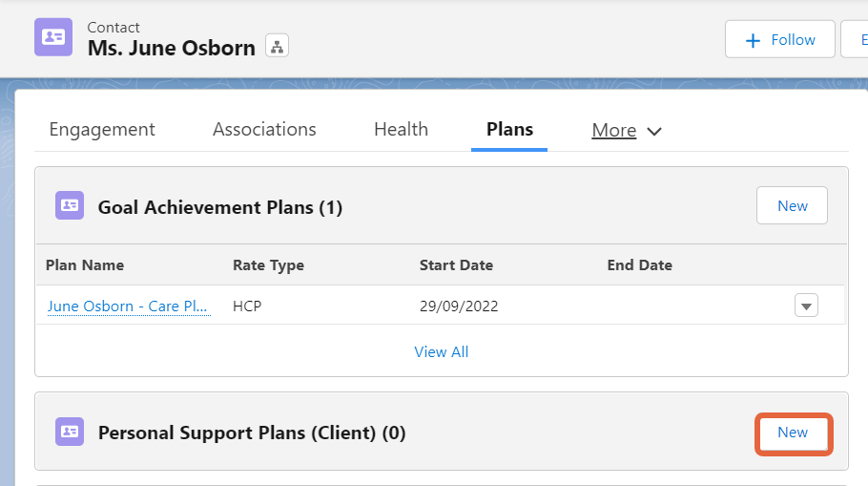This screenshot has height=486, width=868.
Task: Open the Goal Achievement Plans (1) heading link
Action: click(220, 207)
